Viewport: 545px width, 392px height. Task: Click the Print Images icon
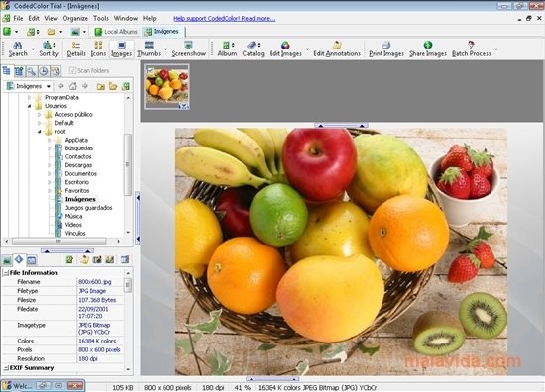(x=386, y=49)
